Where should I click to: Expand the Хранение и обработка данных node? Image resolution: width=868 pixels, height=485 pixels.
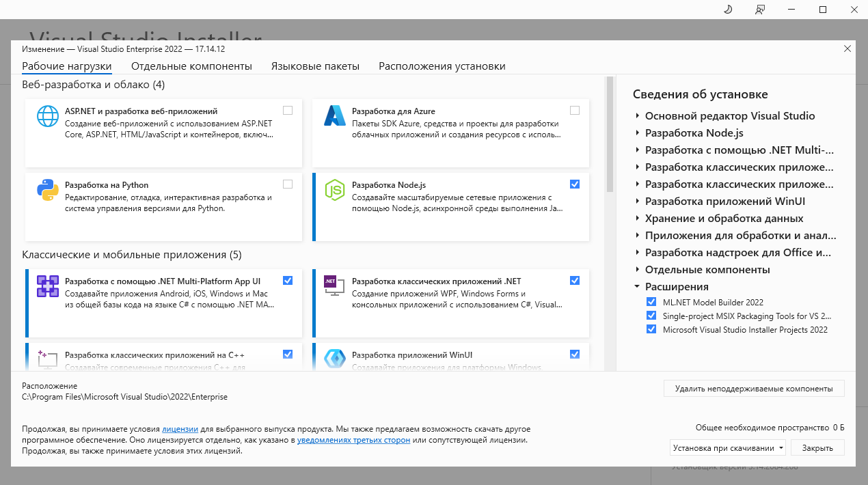pyautogui.click(x=637, y=219)
